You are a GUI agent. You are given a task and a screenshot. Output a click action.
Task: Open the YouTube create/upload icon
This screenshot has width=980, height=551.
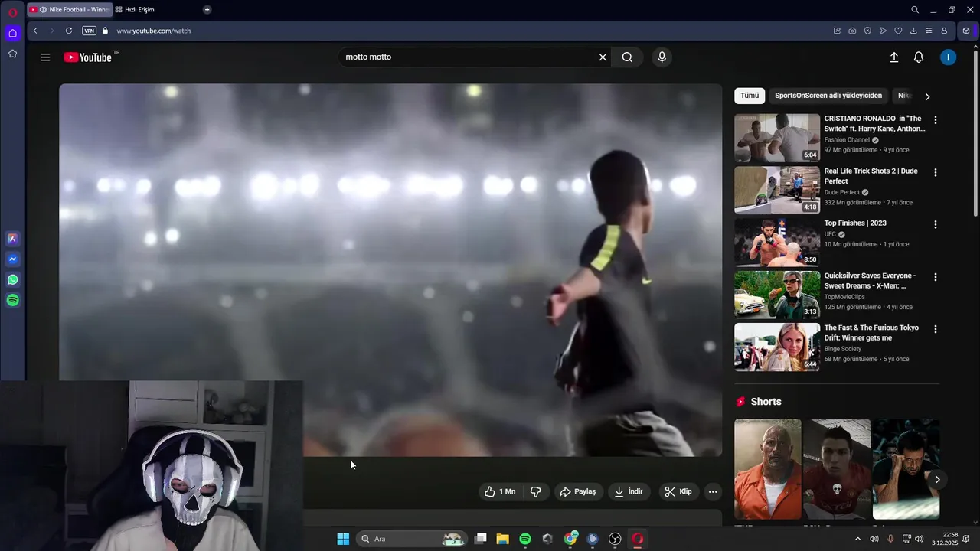click(x=893, y=57)
